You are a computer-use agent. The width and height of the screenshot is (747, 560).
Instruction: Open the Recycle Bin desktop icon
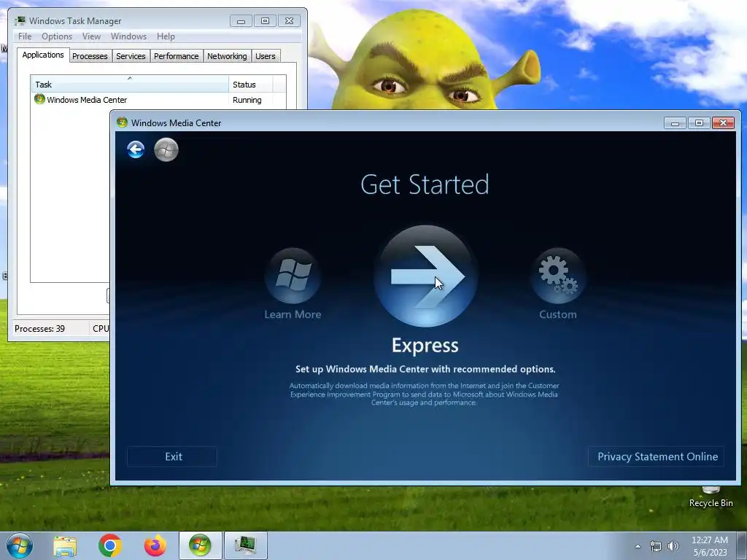[711, 497]
